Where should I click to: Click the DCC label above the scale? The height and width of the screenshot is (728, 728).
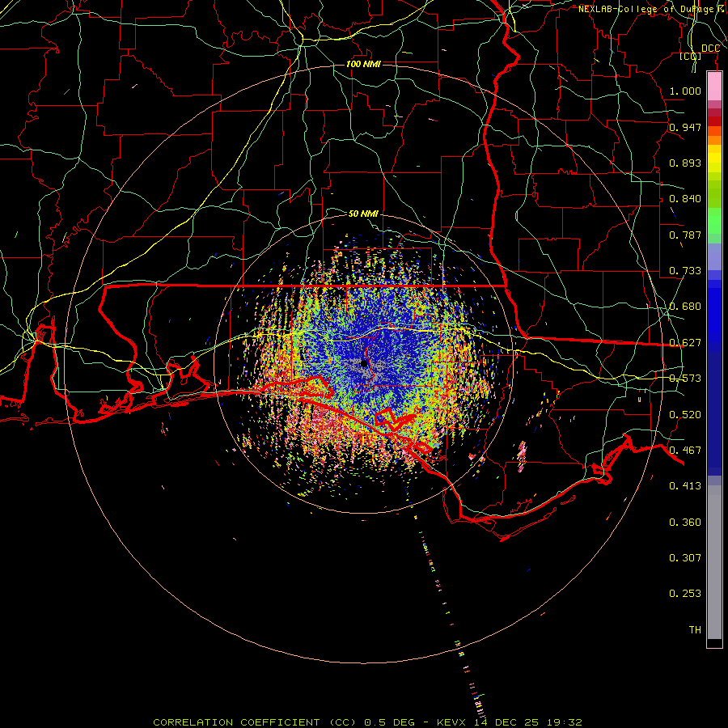pyautogui.click(x=710, y=49)
